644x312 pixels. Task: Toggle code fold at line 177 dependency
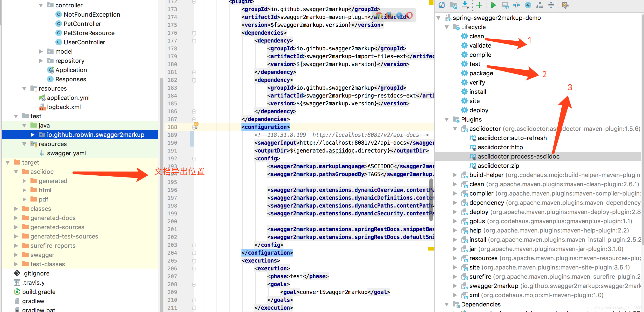coord(194,41)
